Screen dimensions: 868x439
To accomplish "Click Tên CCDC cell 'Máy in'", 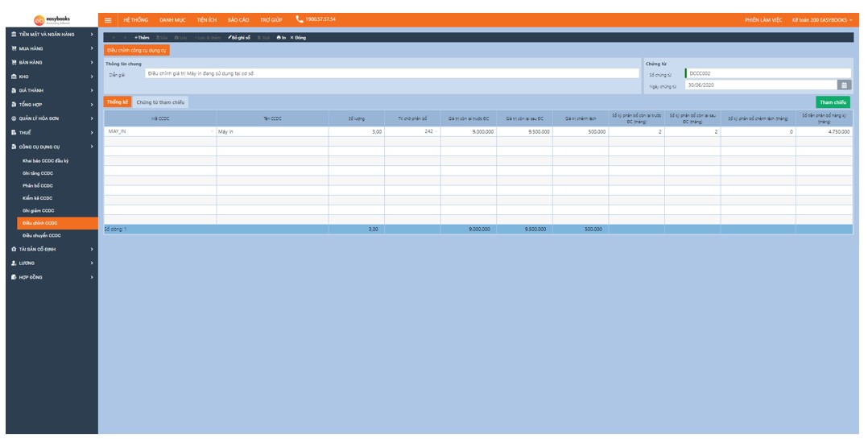I will [x=272, y=132].
